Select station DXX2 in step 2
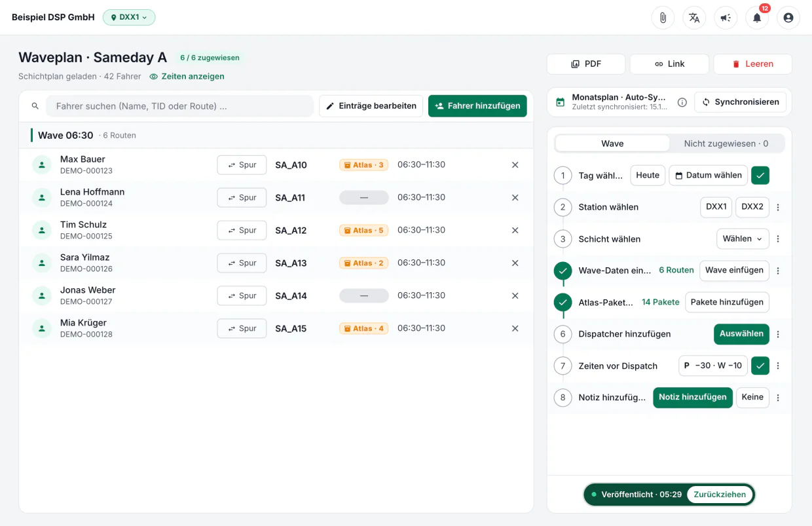The height and width of the screenshot is (526, 812). click(x=752, y=207)
